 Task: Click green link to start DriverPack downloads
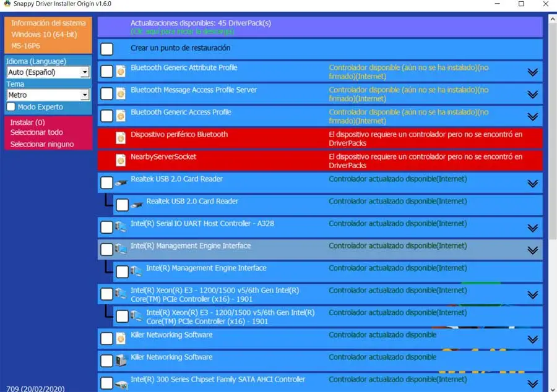click(182, 32)
